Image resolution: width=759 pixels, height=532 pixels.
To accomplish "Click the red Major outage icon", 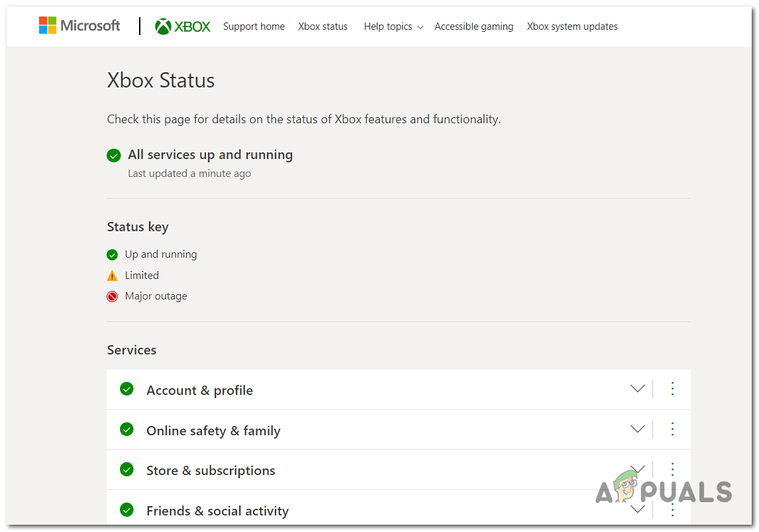I will [x=113, y=297].
